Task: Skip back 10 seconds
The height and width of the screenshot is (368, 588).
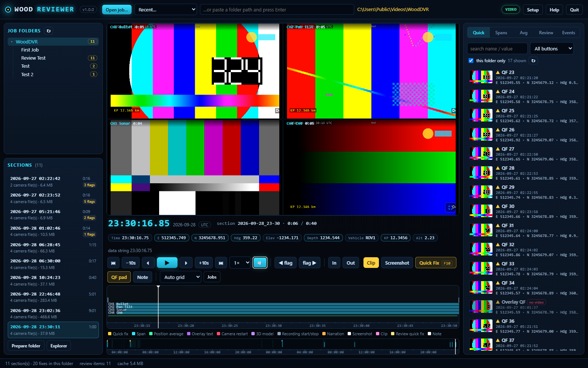Action: [x=131, y=263]
